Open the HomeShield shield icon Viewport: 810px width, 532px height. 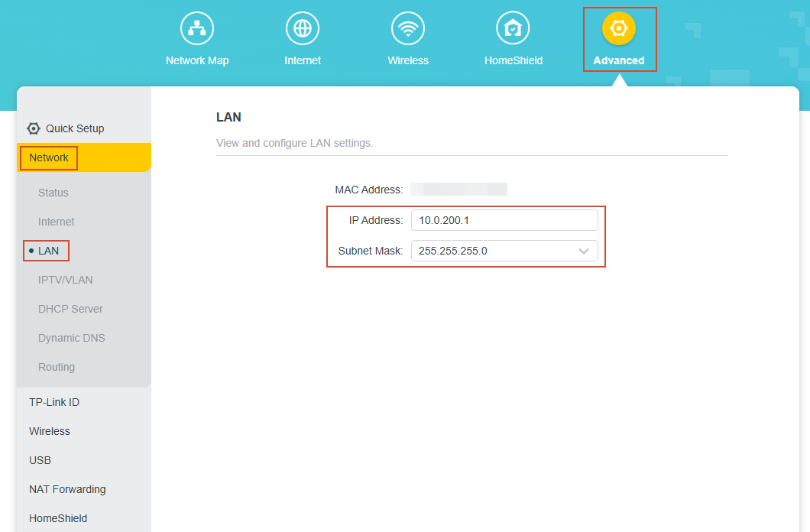click(x=513, y=28)
